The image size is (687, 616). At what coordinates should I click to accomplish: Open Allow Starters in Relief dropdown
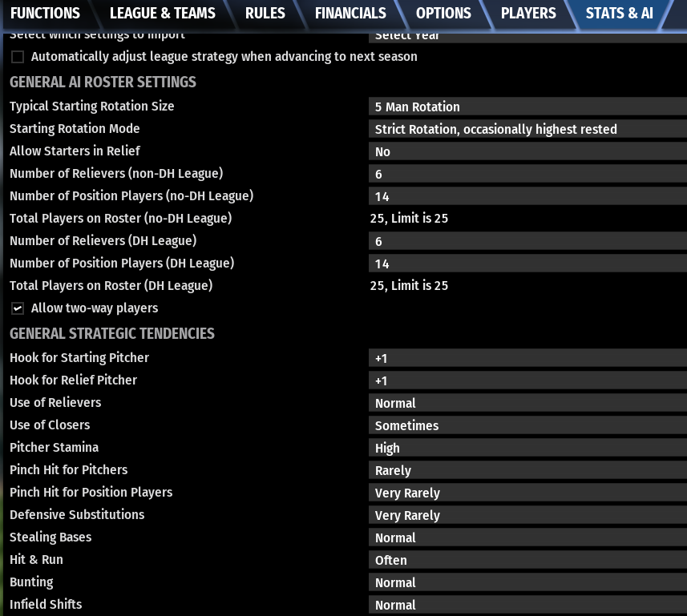click(x=527, y=151)
